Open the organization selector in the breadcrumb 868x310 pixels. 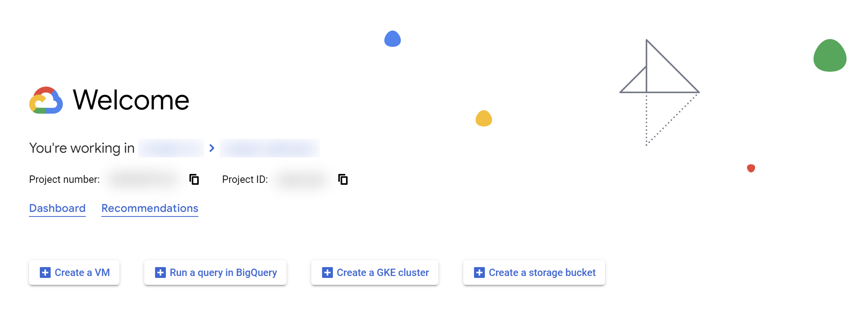171,148
